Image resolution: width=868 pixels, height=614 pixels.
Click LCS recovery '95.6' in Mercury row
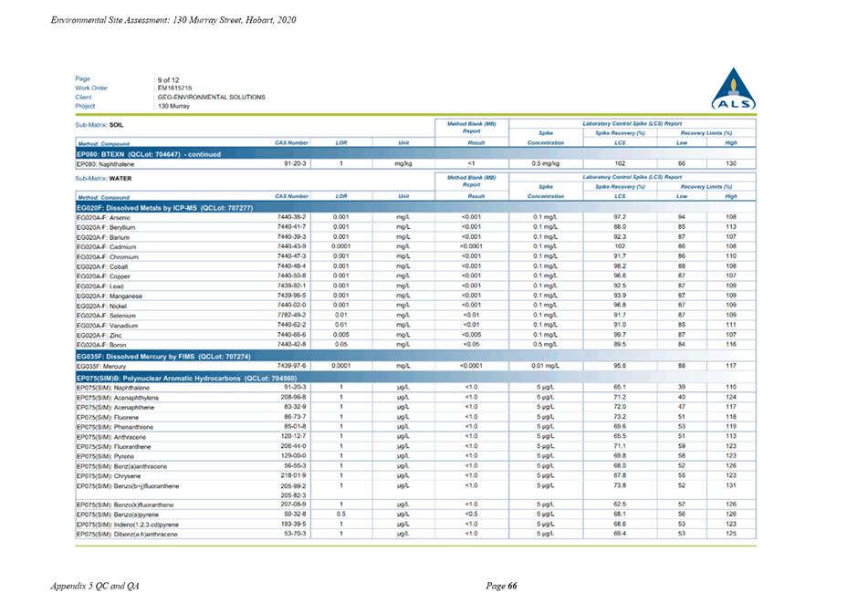(620, 366)
